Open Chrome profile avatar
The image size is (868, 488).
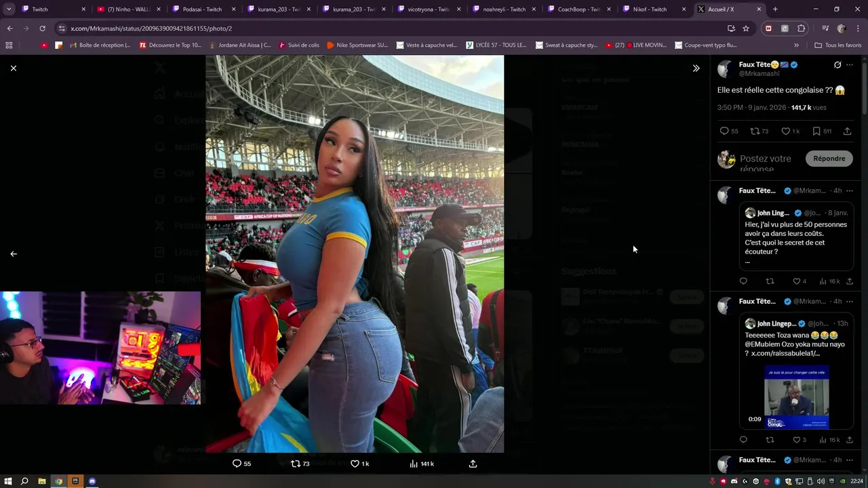[842, 28]
